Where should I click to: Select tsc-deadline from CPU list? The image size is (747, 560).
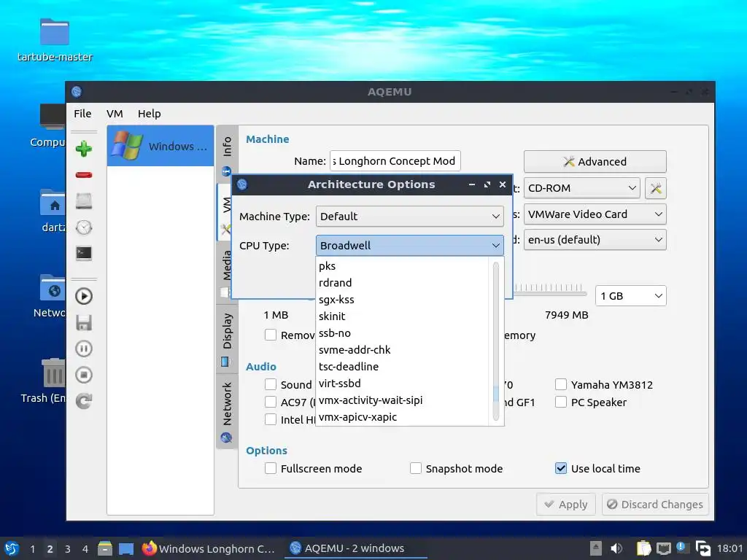(402, 366)
